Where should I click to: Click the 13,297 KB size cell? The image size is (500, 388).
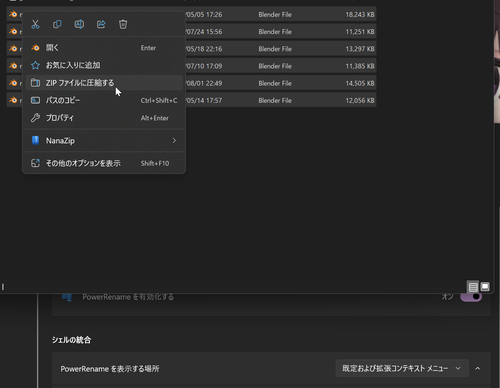[360, 49]
